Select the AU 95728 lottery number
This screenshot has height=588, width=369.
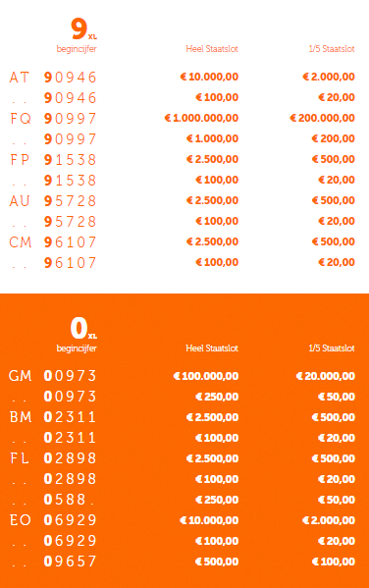point(53,200)
